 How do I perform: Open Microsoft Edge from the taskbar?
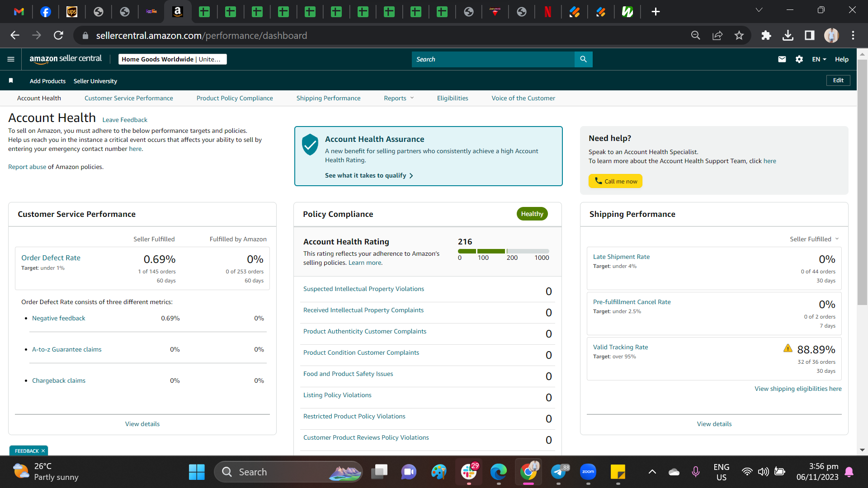[499, 472]
